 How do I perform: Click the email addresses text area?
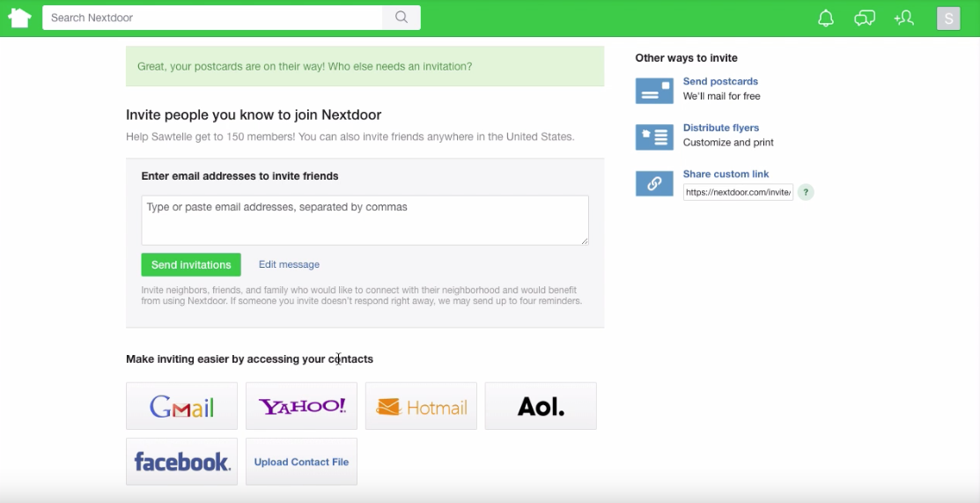click(365, 220)
